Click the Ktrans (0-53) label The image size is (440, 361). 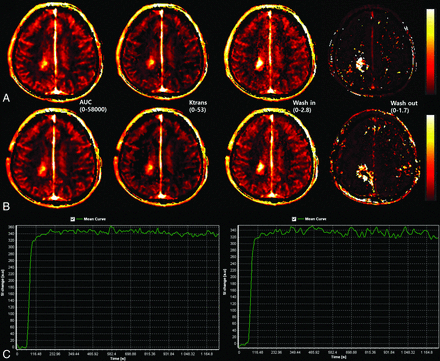coord(197,106)
